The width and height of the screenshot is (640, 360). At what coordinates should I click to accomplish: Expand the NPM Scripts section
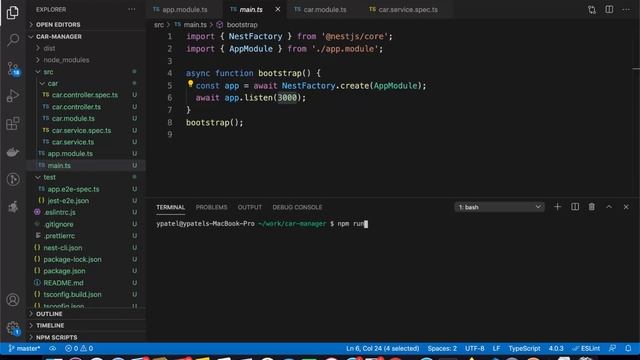click(86, 338)
